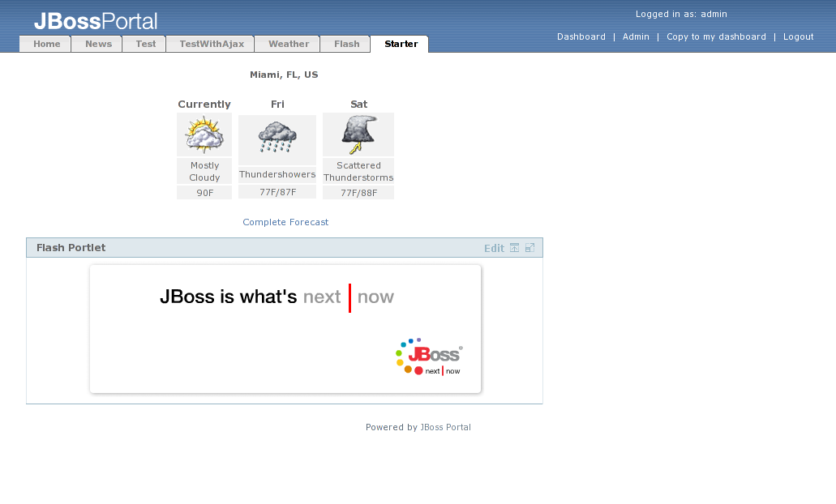Select the Weather tab

click(x=287, y=44)
